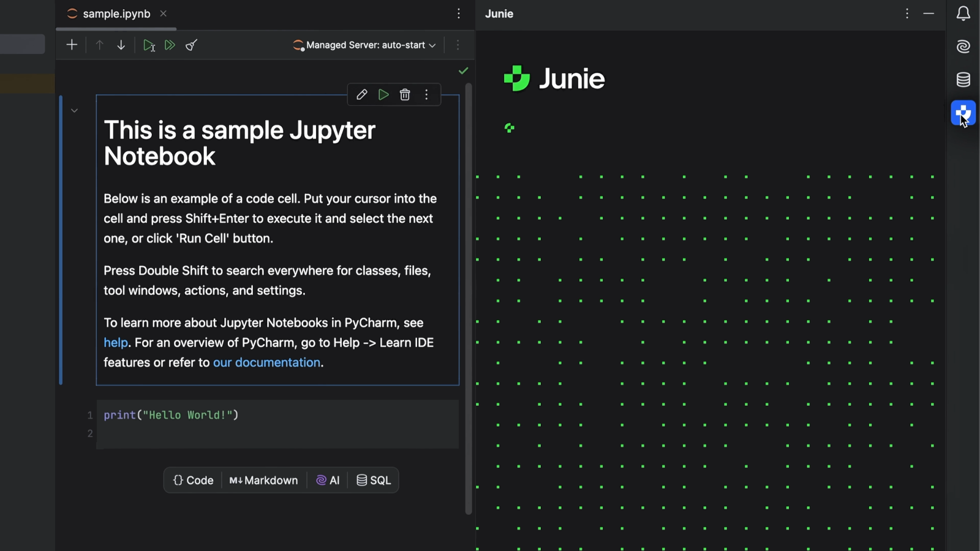Click the add cell plus icon
Screen dimensions: 980x551
(72, 45)
